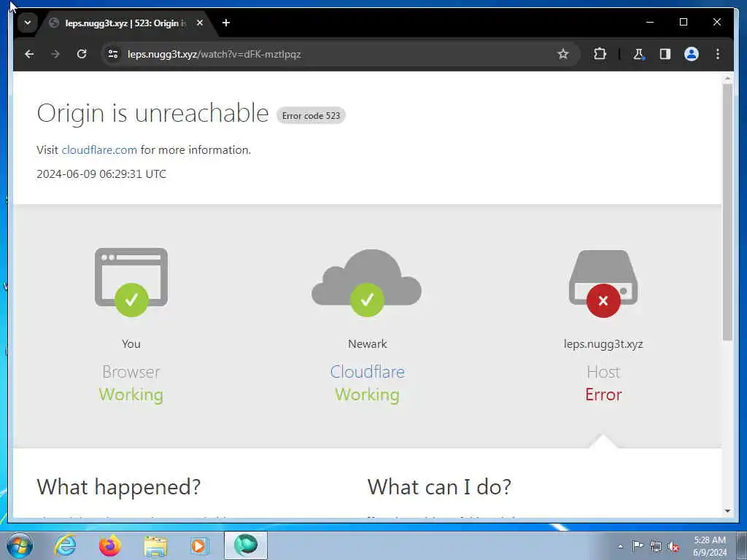Click the leps.nugg3t.xyz host label
747x560 pixels.
pos(603,344)
